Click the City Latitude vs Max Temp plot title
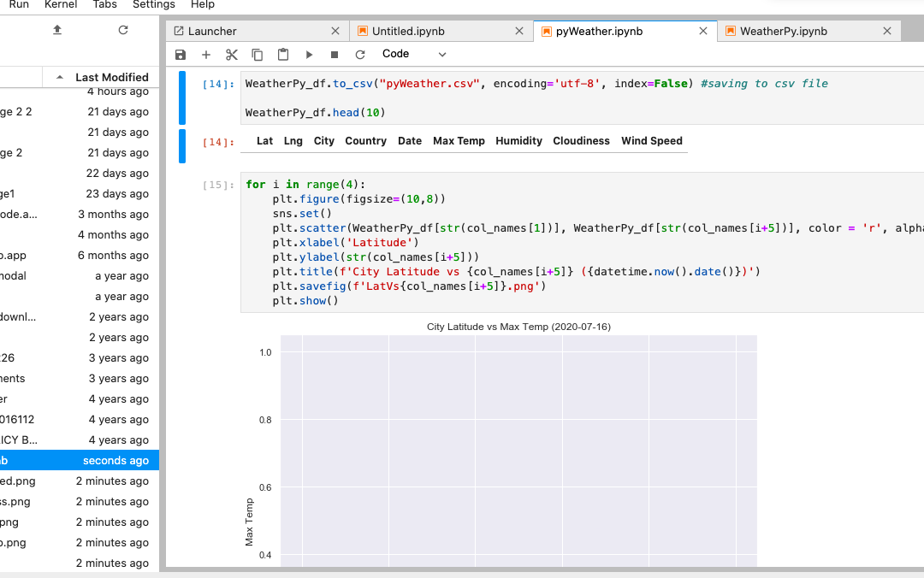 click(518, 327)
